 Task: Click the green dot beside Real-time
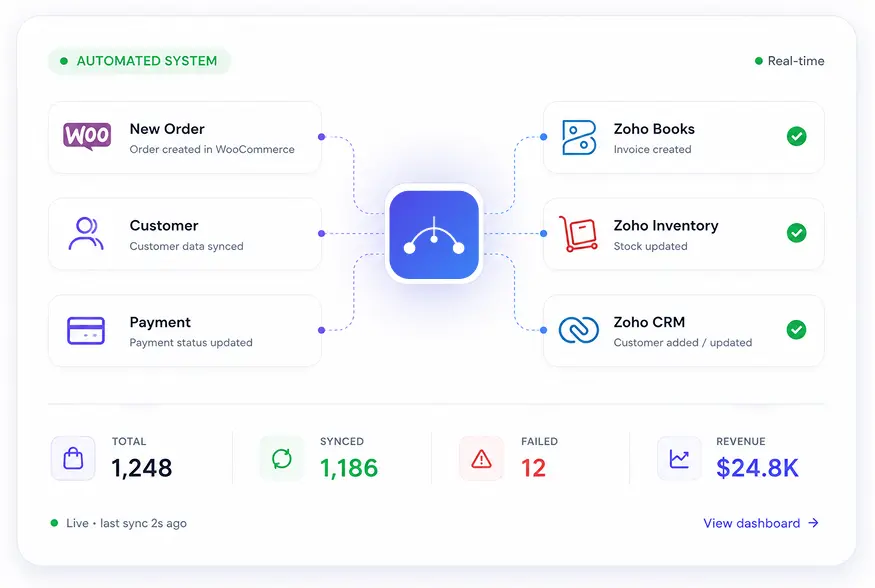pos(758,61)
